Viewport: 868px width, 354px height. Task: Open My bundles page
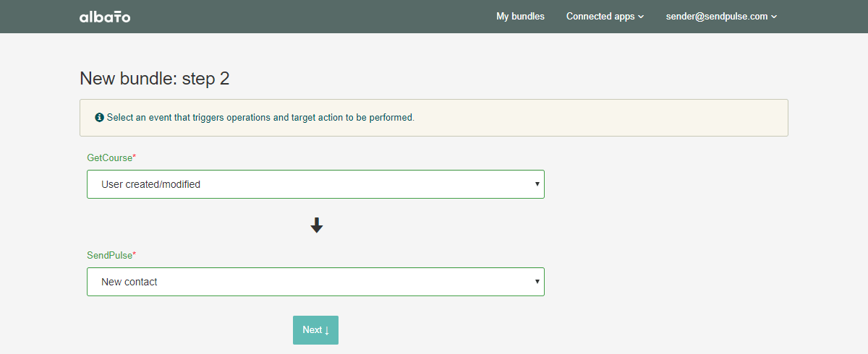coord(520,17)
